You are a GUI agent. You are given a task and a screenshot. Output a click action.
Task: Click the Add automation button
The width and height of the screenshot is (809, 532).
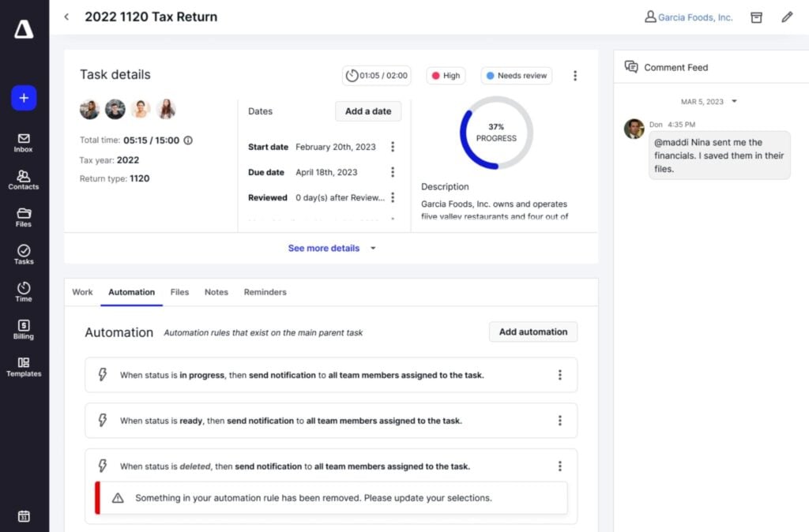point(533,332)
